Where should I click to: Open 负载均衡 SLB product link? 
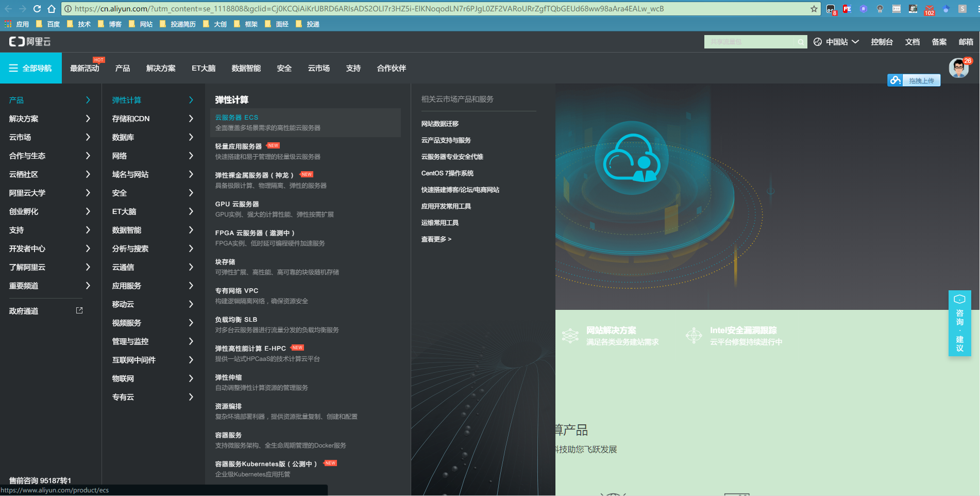tap(236, 320)
